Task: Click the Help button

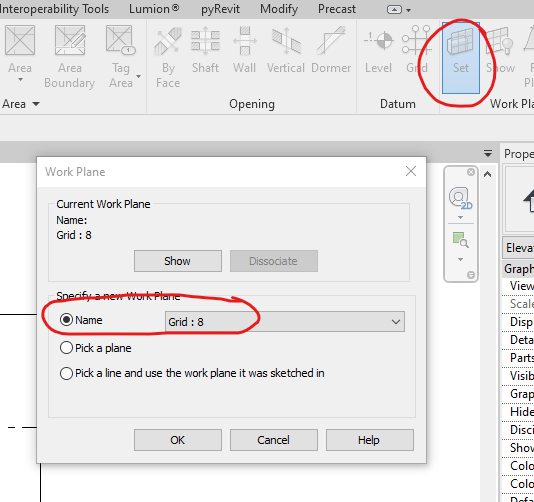Action: click(370, 440)
